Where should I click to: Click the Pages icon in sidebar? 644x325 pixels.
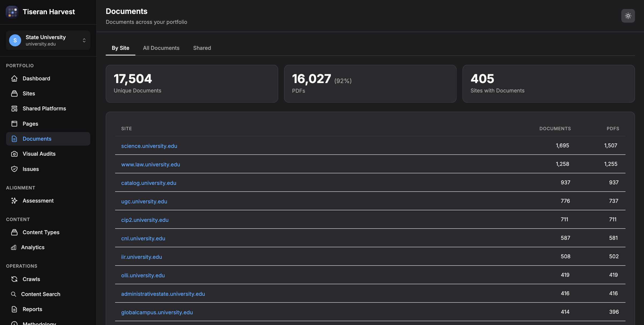(x=14, y=124)
